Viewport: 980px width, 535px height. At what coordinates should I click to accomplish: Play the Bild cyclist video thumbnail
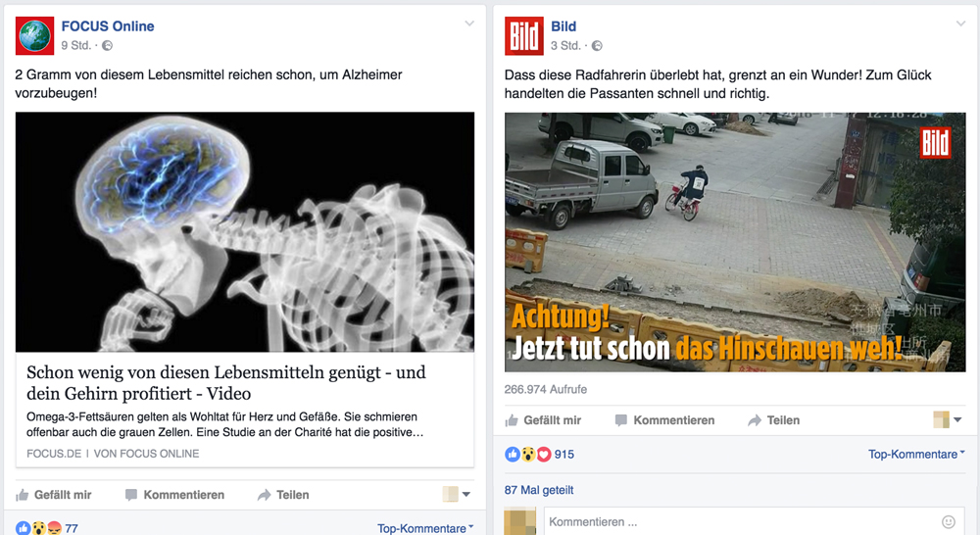[735, 242]
